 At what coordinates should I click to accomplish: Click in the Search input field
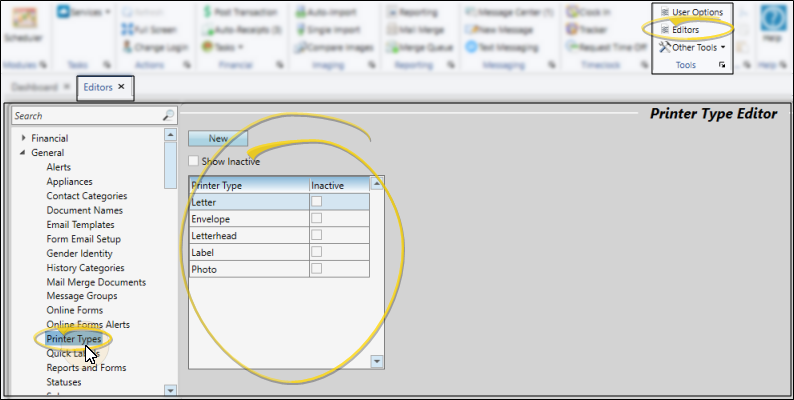click(85, 116)
